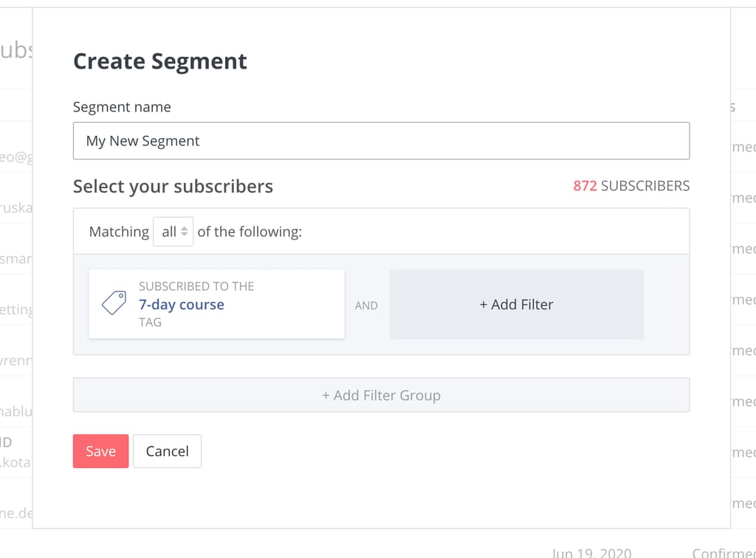This screenshot has height=558, width=756.
Task: Cancel segment creation
Action: (168, 451)
